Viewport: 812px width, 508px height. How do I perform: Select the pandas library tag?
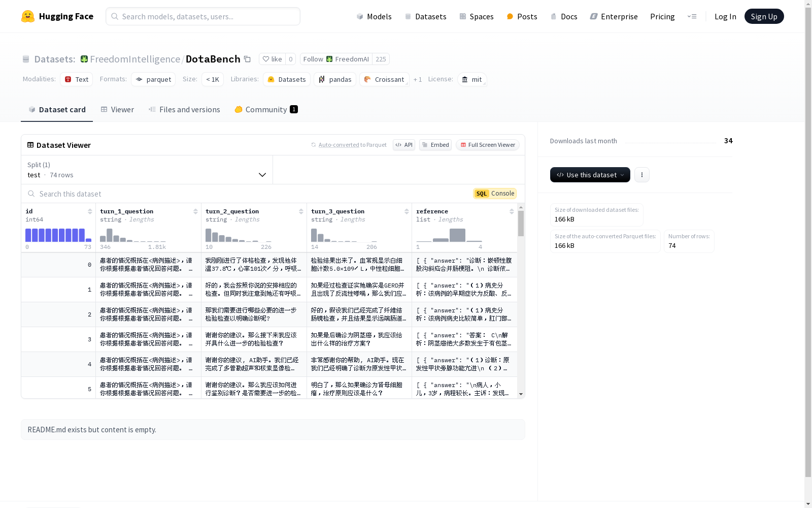pyautogui.click(x=335, y=79)
